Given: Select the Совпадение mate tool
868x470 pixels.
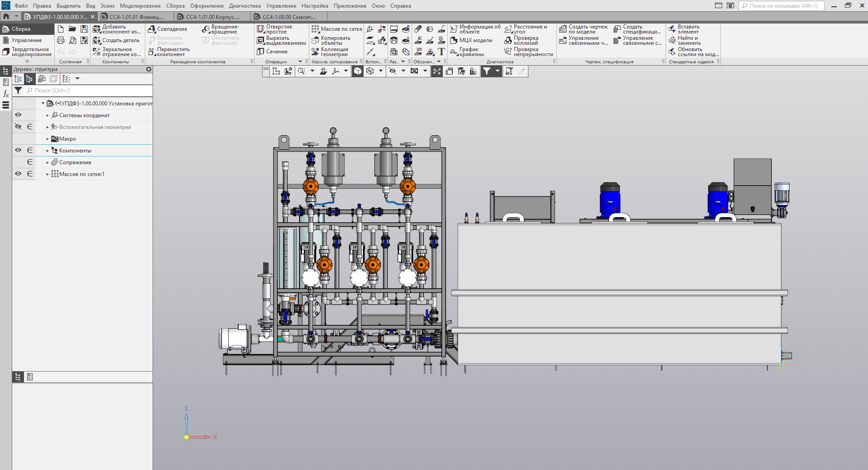Looking at the screenshot, I should point(167,29).
